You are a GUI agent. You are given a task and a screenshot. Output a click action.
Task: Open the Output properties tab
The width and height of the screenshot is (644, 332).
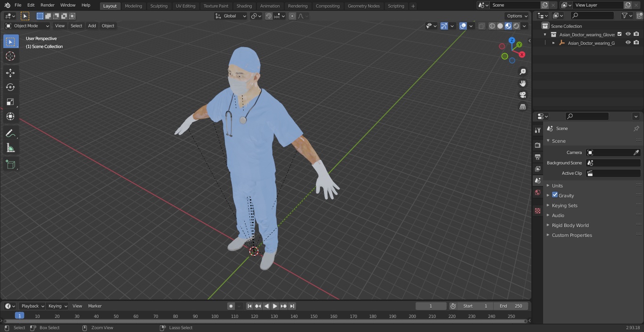(537, 157)
